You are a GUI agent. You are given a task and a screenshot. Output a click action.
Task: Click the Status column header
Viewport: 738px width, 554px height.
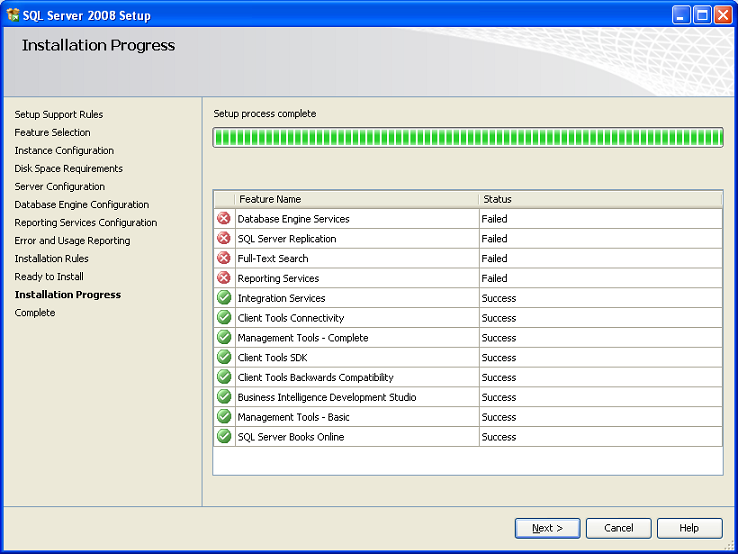coord(601,199)
